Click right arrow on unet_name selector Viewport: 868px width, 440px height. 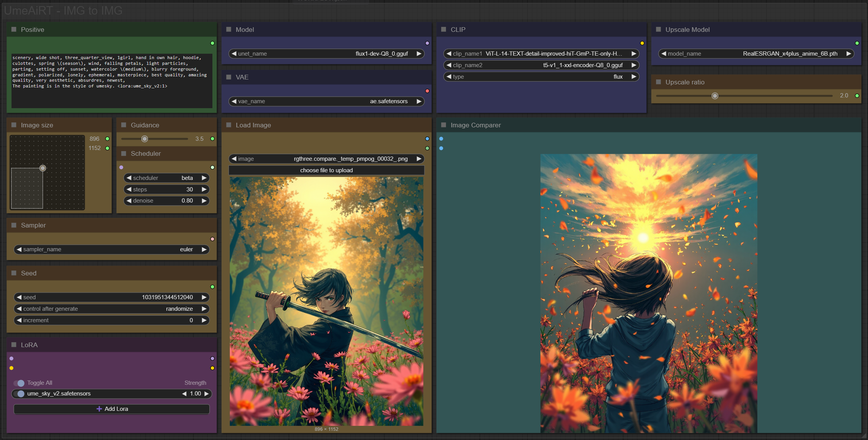[x=419, y=54]
